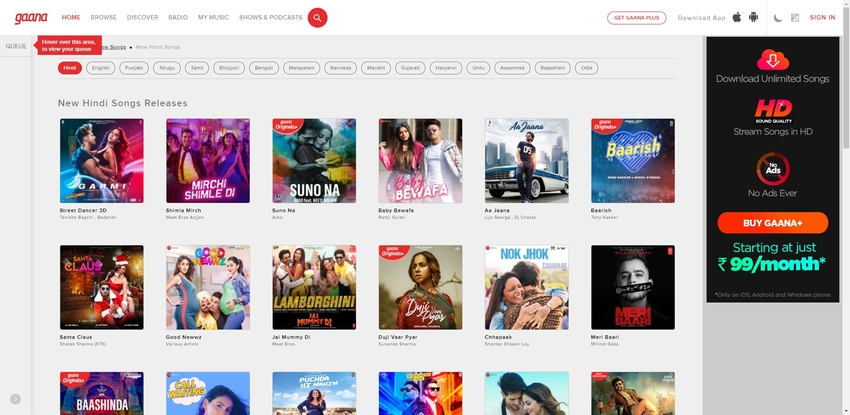The height and width of the screenshot is (415, 850).
Task: Click the Download Unlimited Songs cloud icon
Action: (772, 60)
